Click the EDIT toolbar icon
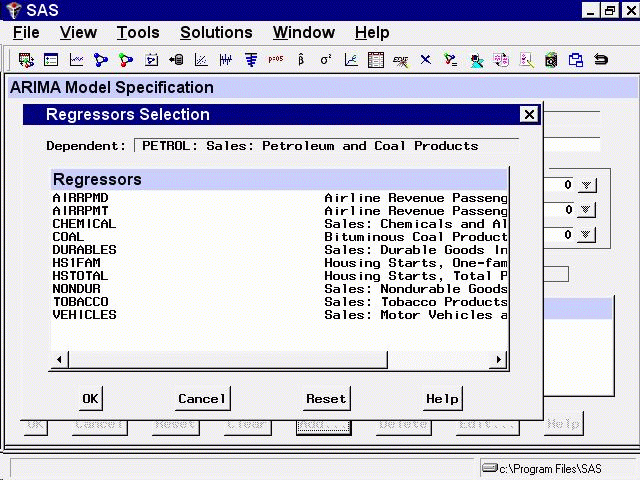 400,61
